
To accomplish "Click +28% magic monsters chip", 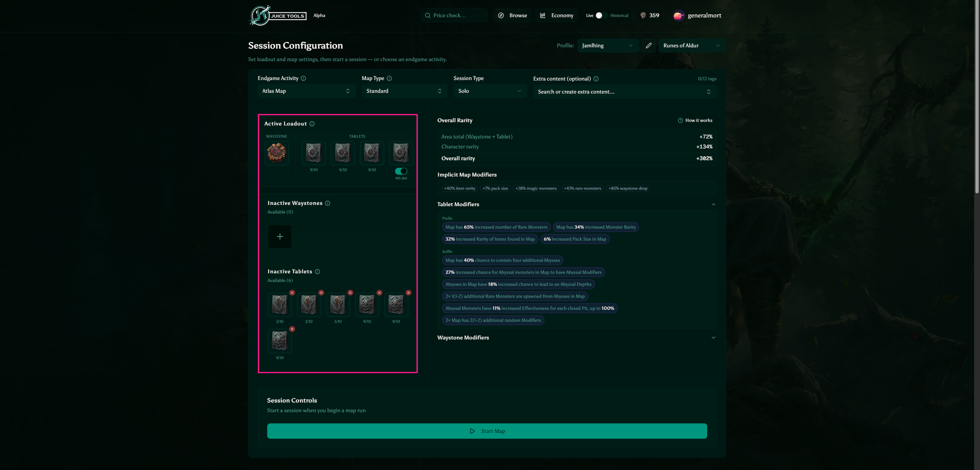I will [536, 188].
